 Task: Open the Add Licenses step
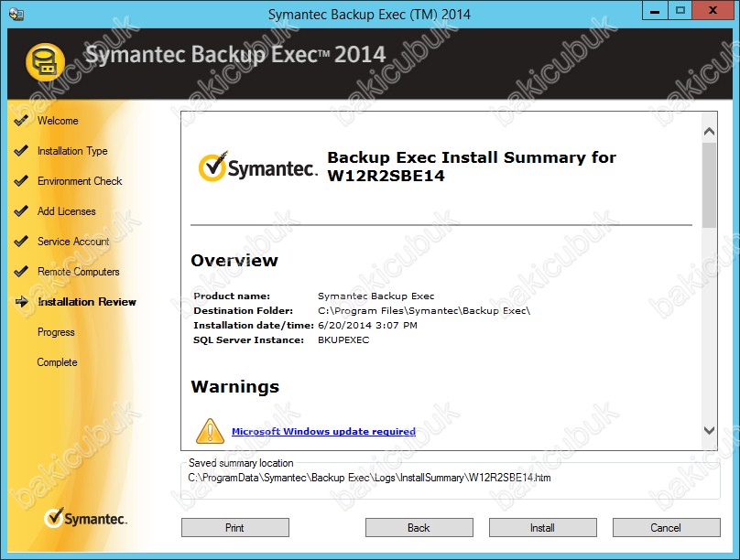[67, 211]
